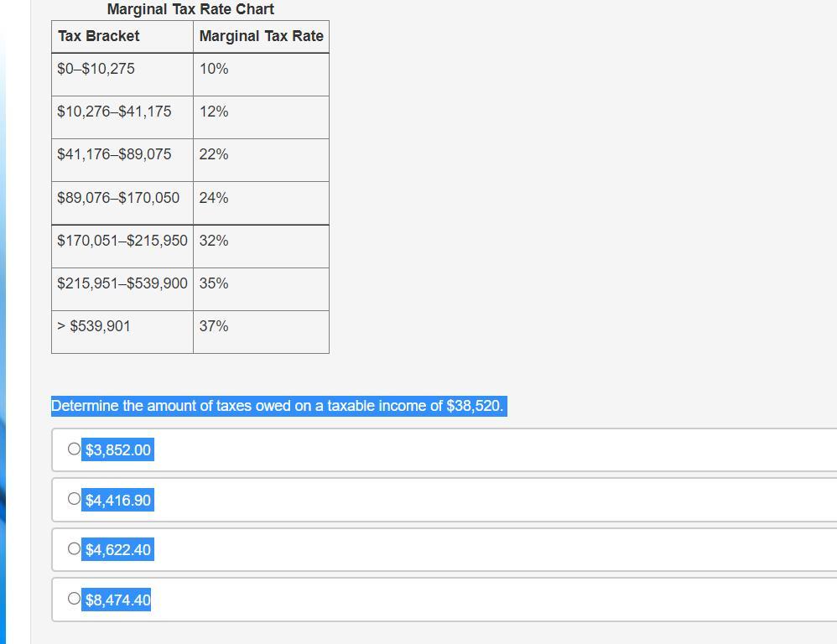Click the $8,474.40 answer label

118,600
